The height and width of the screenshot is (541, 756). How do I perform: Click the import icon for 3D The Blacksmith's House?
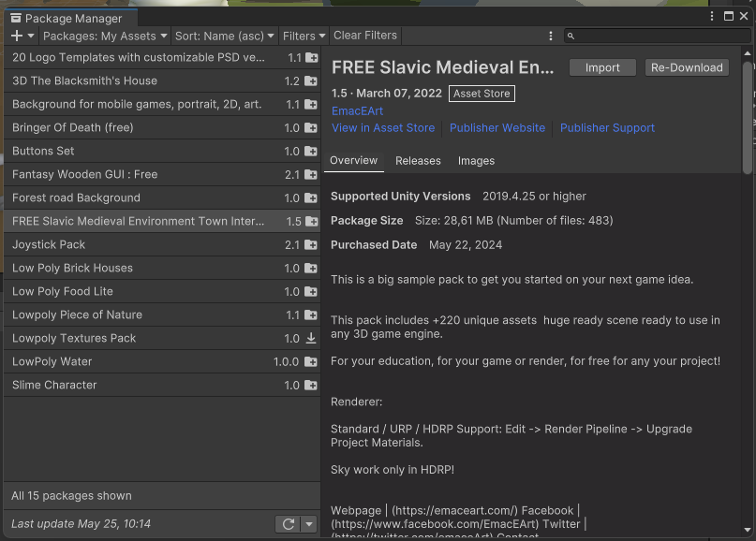pos(311,80)
